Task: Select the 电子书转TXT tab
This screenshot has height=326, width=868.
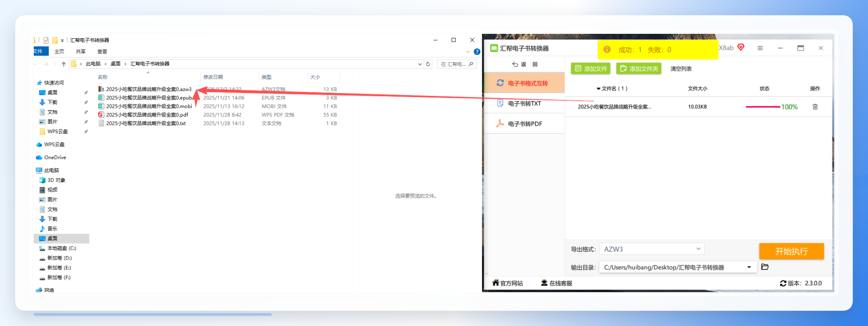Action: tap(524, 103)
